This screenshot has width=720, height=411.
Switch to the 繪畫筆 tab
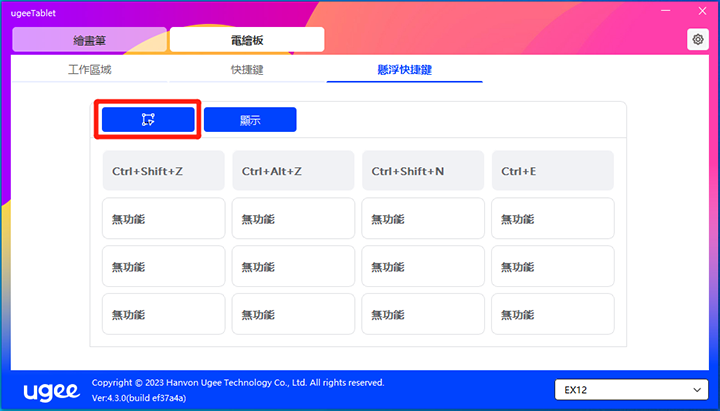pyautogui.click(x=88, y=40)
